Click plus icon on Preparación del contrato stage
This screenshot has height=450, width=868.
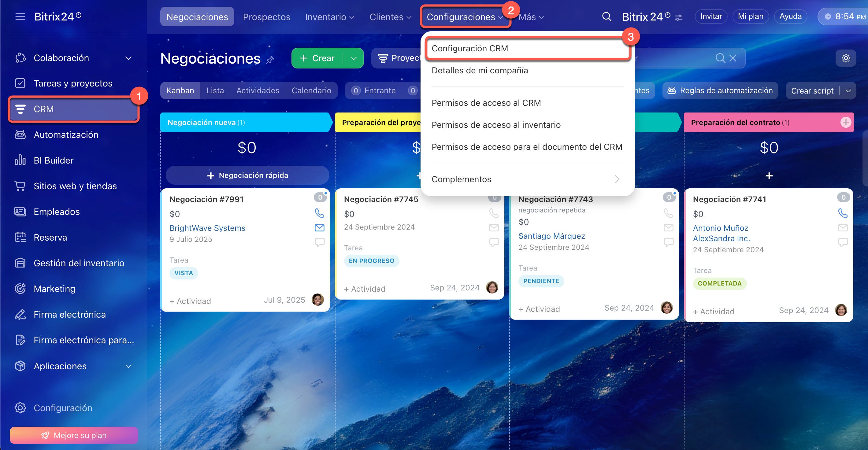click(x=845, y=122)
